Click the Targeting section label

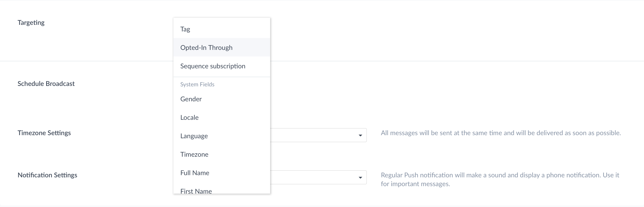click(x=31, y=22)
